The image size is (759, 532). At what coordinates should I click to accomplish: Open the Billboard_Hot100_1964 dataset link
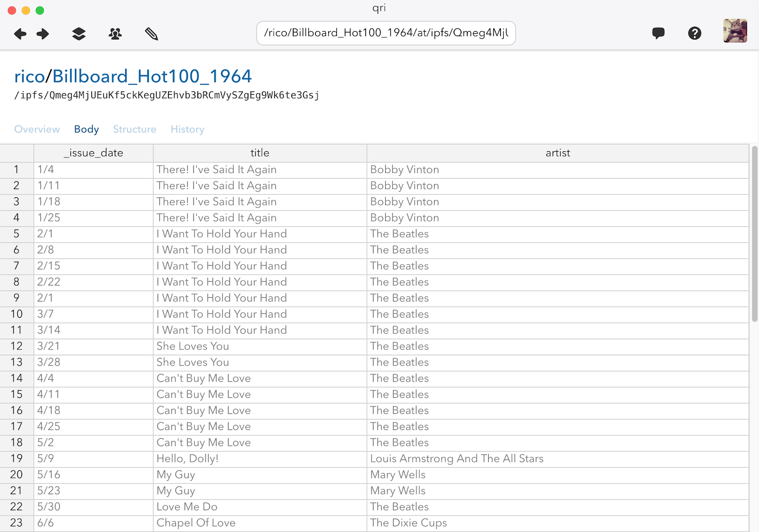tap(152, 76)
